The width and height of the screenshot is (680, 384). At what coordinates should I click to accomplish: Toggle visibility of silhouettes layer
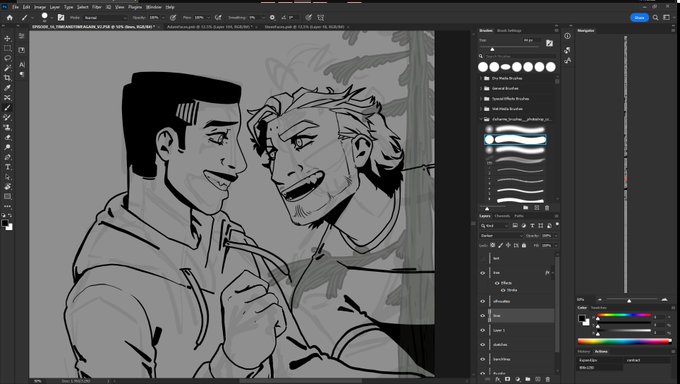point(483,301)
